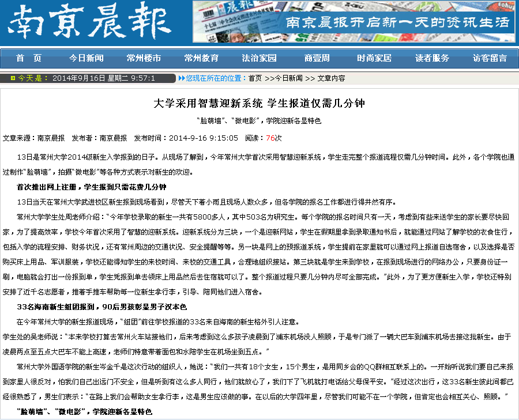Click the blue double-arrow location icon
The height and width of the screenshot is (420, 519).
pyautogui.click(x=182, y=78)
